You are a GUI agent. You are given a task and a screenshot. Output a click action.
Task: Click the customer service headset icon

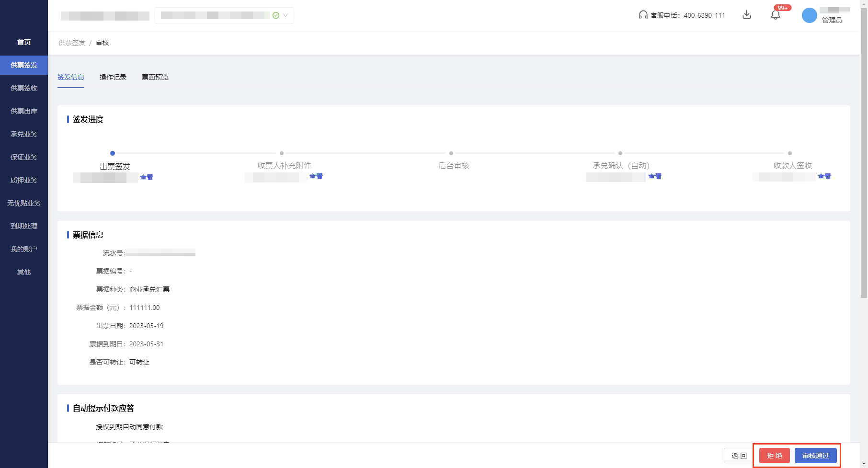coord(643,15)
